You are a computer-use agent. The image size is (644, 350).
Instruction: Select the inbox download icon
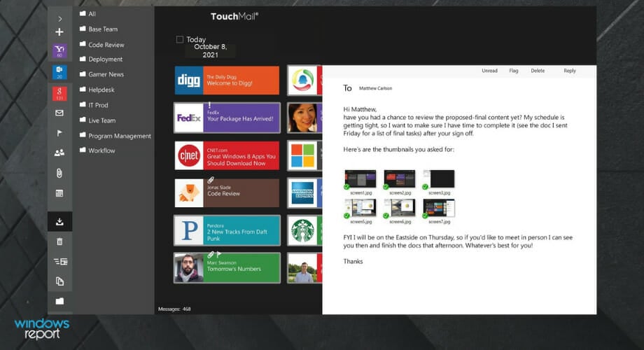[x=59, y=222]
